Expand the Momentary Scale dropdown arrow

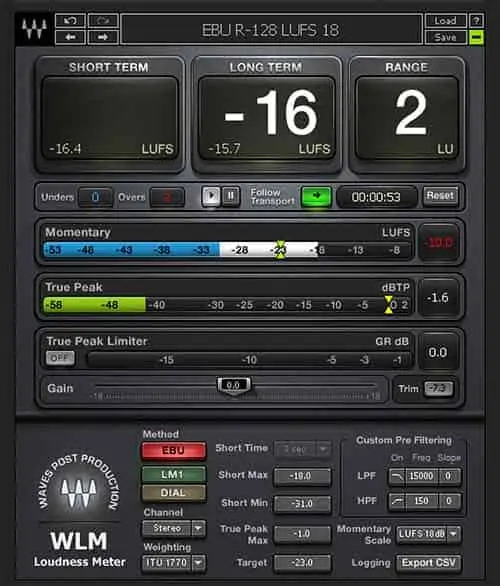454,534
